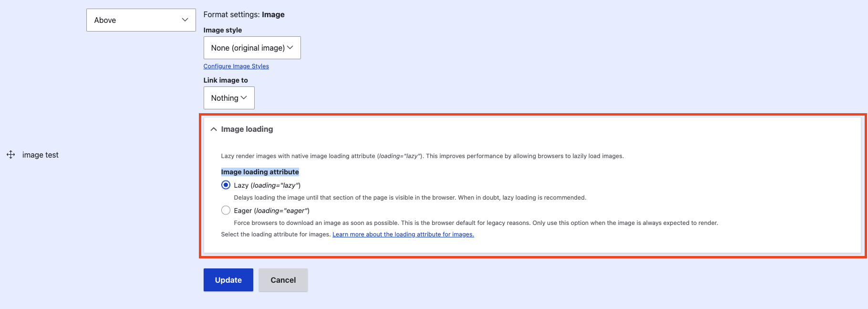Open the Configure Image Styles link

pyautogui.click(x=236, y=66)
